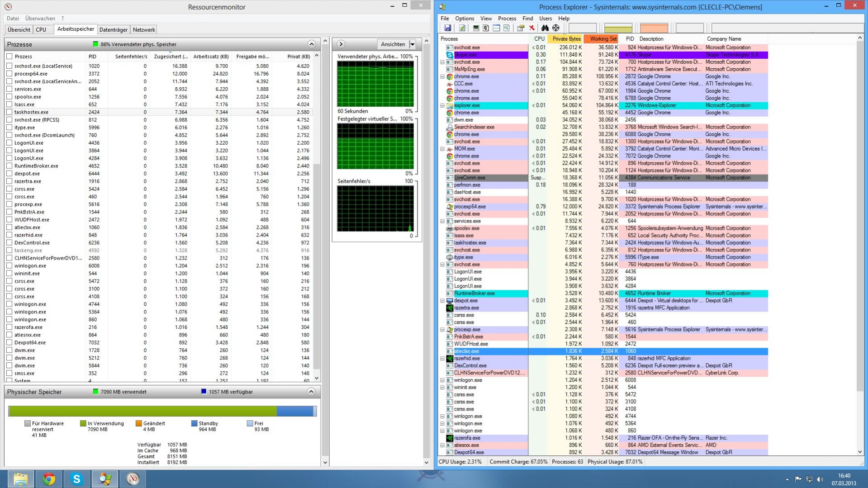The image size is (868, 488).
Task: Click the Refresh Now icon in Process Explorer
Action: point(462,28)
